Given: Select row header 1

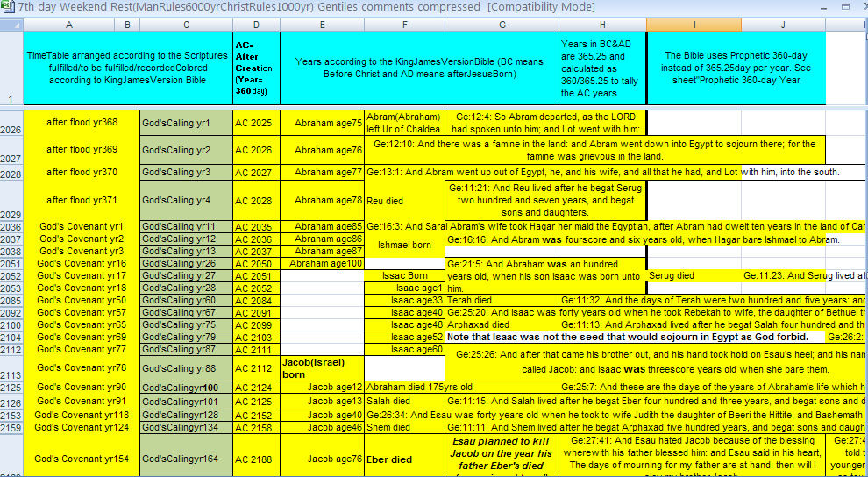Looking at the screenshot, I should pos(11,68).
